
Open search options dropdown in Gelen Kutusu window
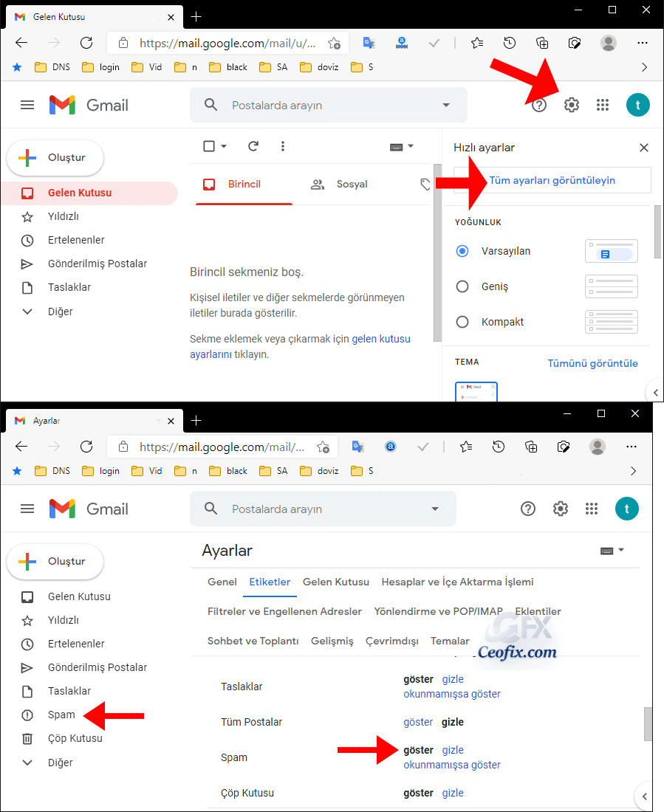[x=446, y=105]
